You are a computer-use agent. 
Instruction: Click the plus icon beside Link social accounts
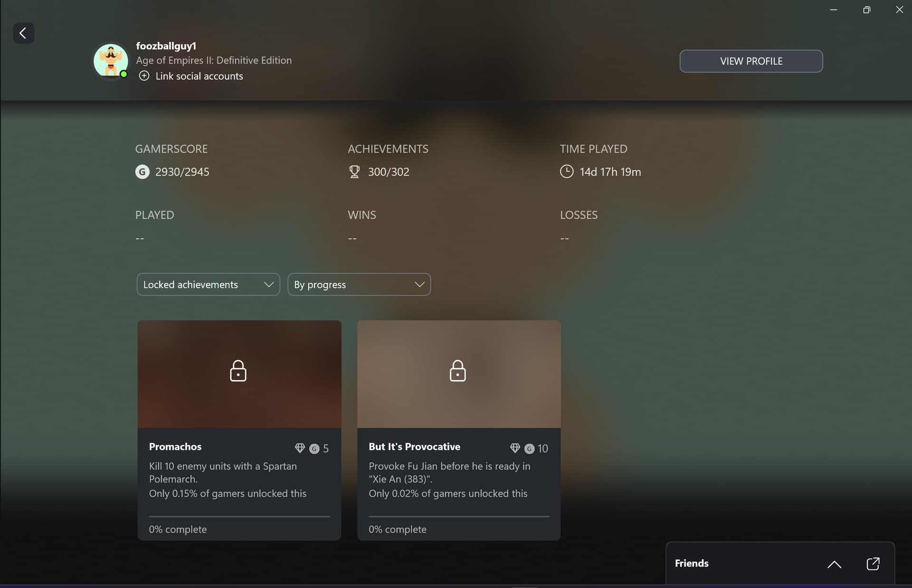[x=144, y=76]
